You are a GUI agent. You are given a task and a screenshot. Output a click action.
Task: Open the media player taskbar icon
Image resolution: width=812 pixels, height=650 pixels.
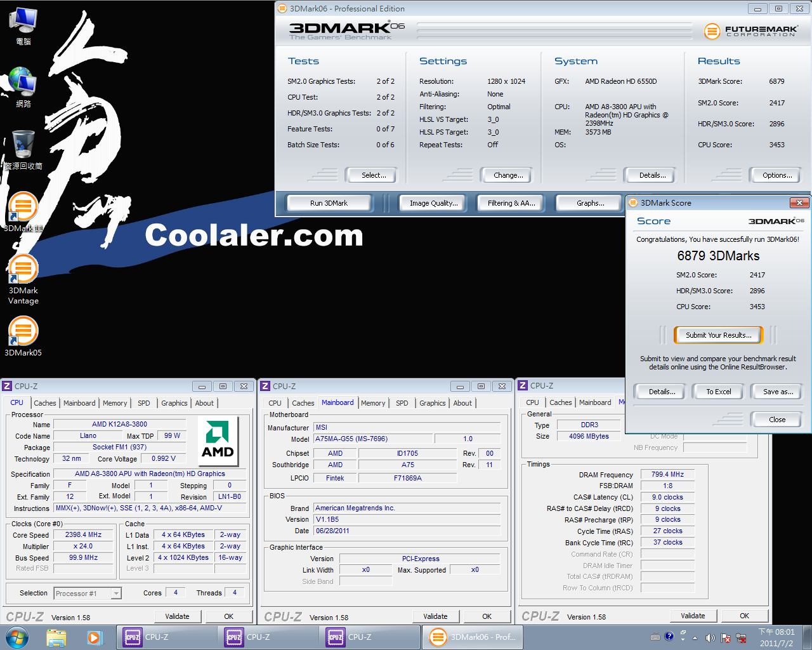point(95,637)
